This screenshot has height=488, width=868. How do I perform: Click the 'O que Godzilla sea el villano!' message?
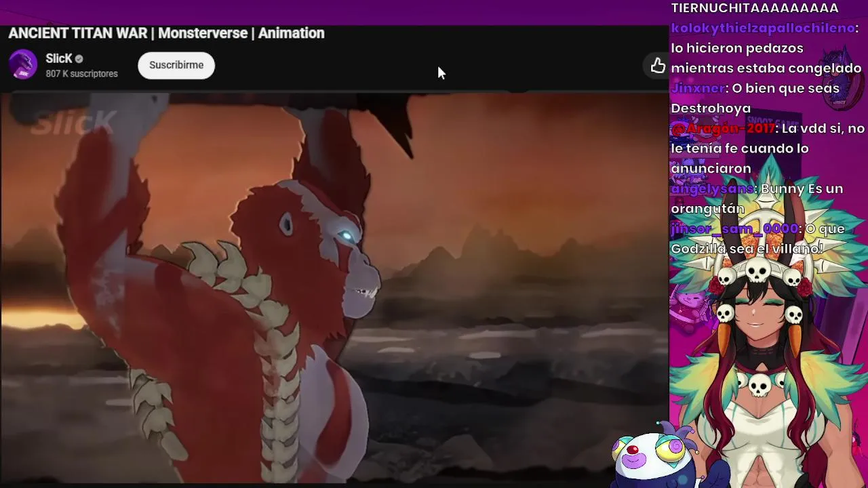click(757, 239)
